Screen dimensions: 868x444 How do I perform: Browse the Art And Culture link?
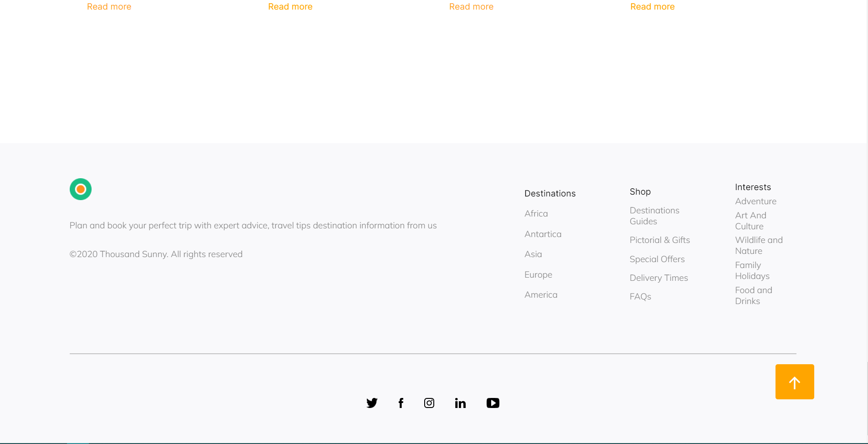[750, 221]
